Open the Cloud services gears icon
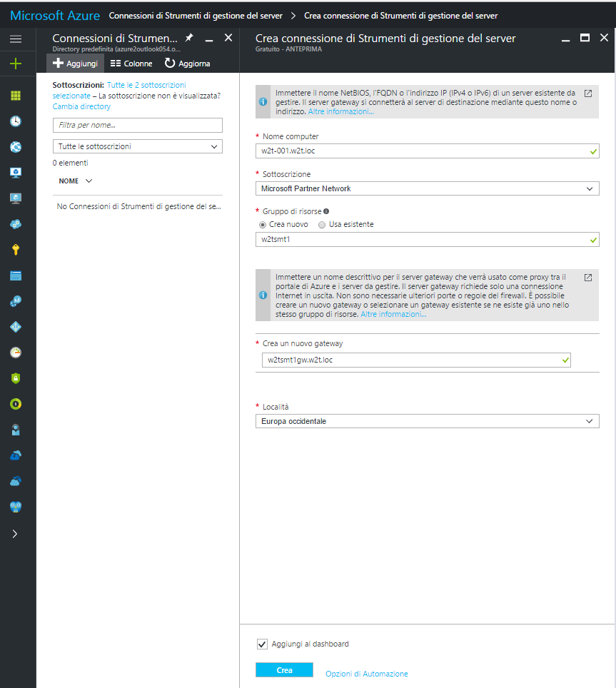 pyautogui.click(x=16, y=224)
